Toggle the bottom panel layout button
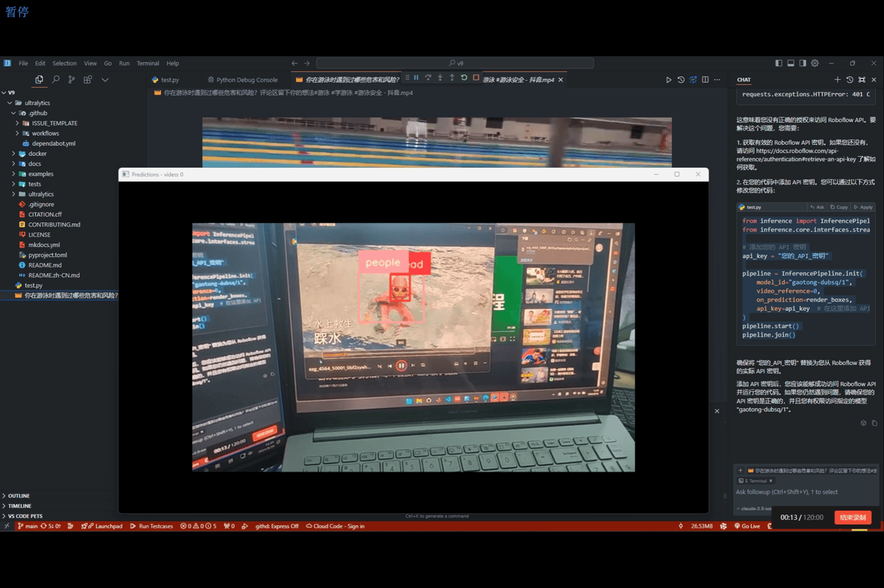884x588 pixels. pyautogui.click(x=791, y=63)
